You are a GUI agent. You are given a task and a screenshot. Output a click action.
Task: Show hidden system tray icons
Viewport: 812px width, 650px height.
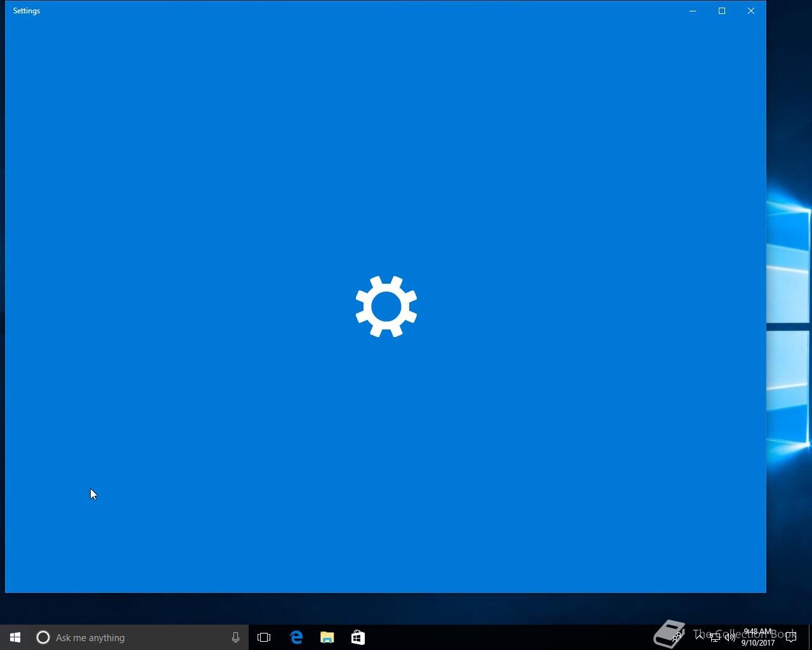pos(700,637)
